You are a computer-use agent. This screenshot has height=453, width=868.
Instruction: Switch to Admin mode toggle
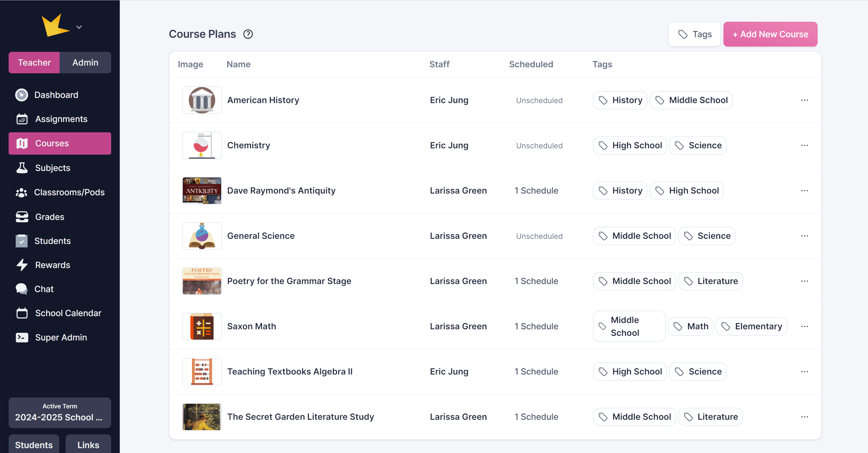(x=85, y=63)
